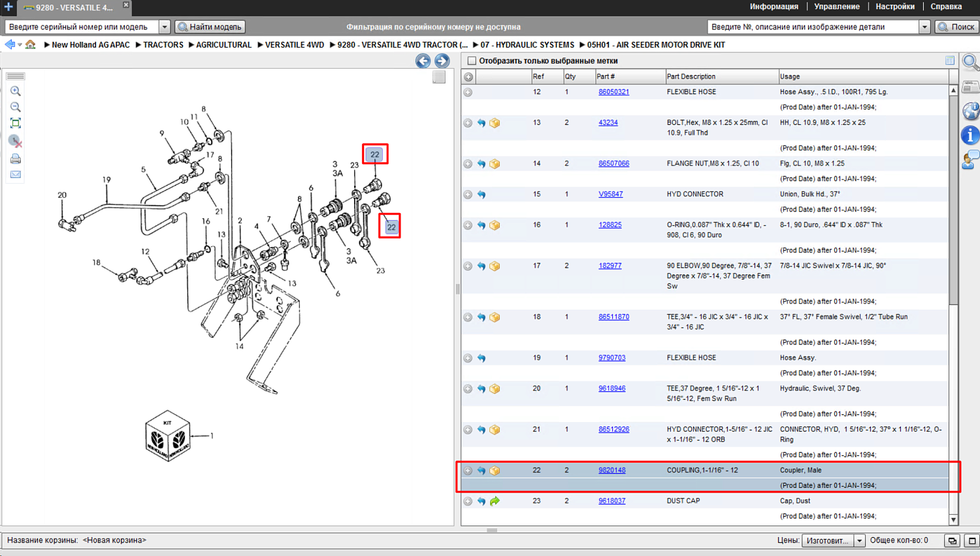The width and height of the screenshot is (980, 556).
Task: Open the blue info icon in sidebar
Action: 971,135
